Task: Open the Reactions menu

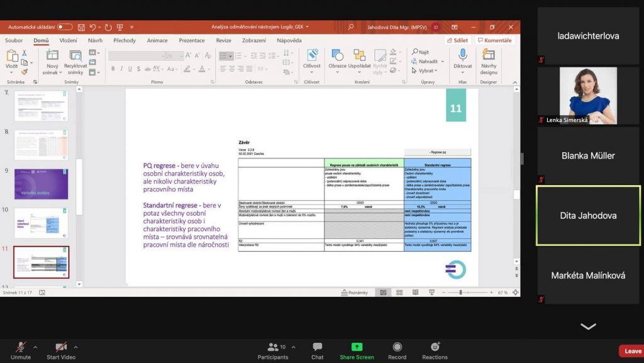Action: click(435, 347)
